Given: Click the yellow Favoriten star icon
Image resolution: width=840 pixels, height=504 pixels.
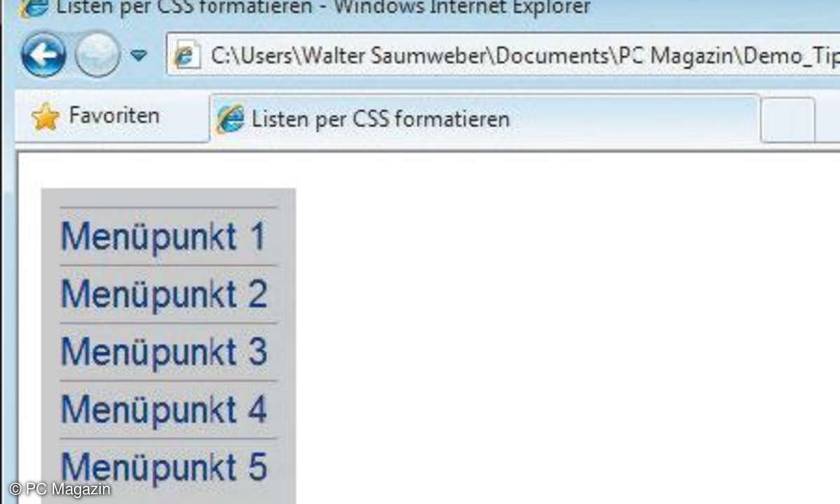Looking at the screenshot, I should 45,117.
